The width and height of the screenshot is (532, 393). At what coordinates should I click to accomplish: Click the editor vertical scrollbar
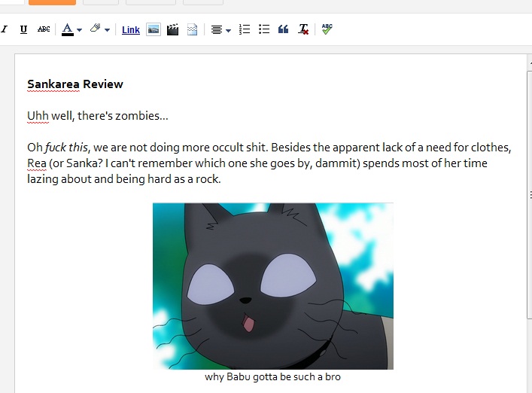[x=529, y=195]
